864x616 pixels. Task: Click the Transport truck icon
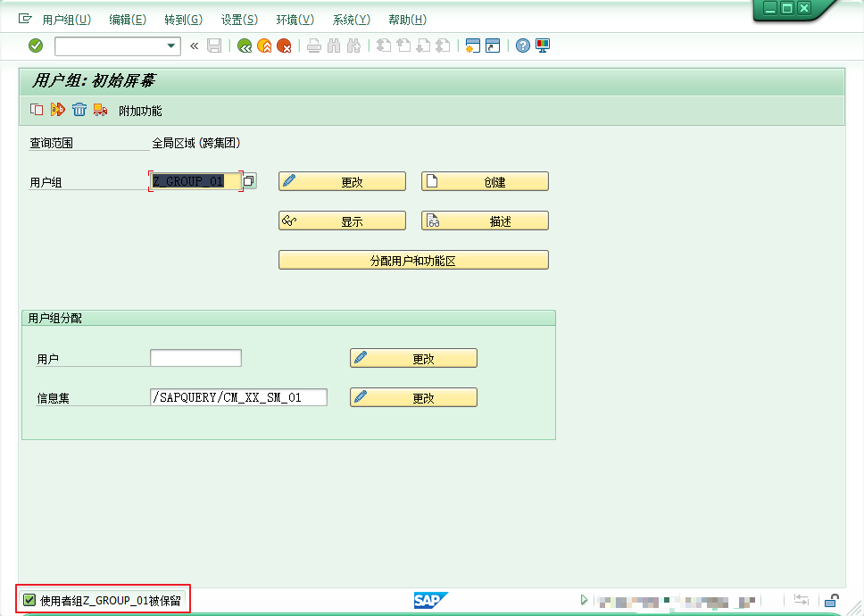[100, 110]
